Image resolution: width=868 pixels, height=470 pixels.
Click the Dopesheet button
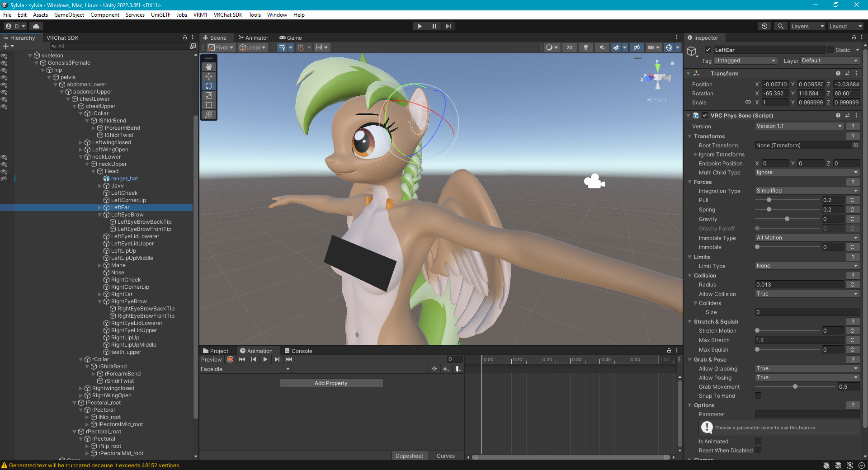pyautogui.click(x=410, y=456)
